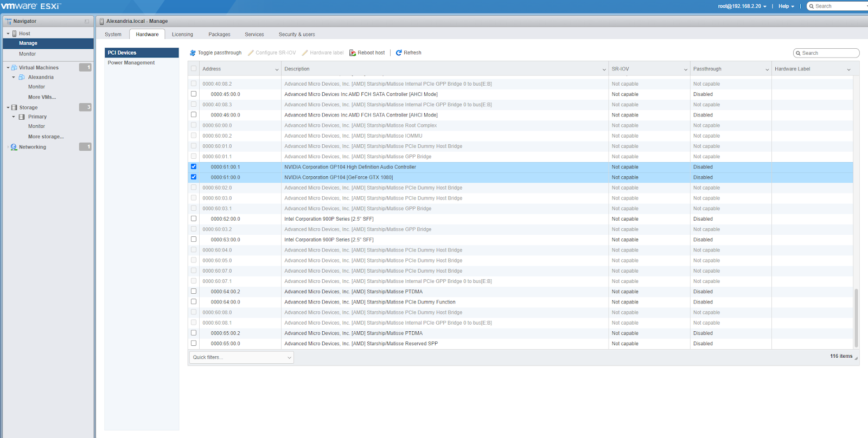Switch to the Licensing tab
This screenshot has width=868, height=438.
pyautogui.click(x=182, y=34)
